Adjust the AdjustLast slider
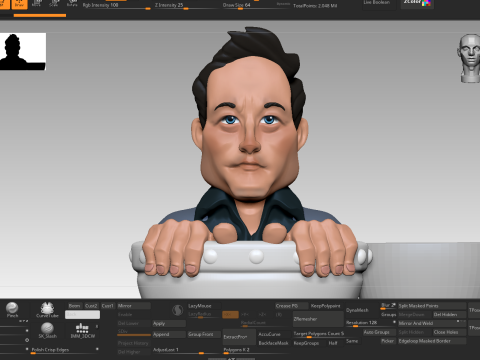 pyautogui.click(x=187, y=350)
